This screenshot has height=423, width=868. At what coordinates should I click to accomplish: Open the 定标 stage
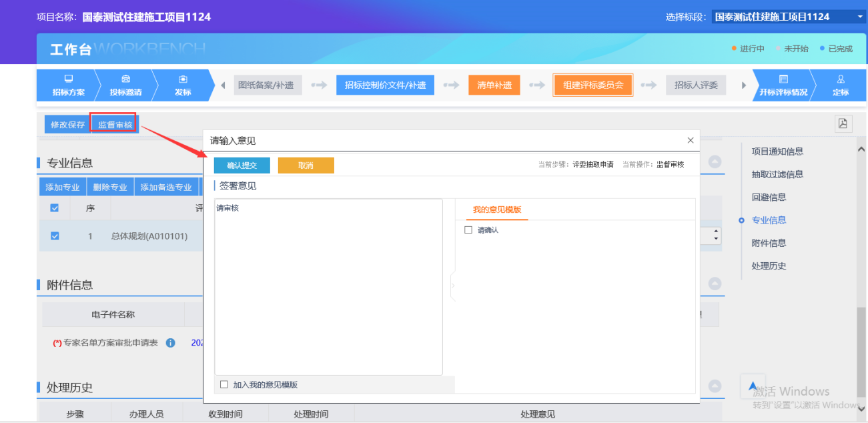click(840, 85)
